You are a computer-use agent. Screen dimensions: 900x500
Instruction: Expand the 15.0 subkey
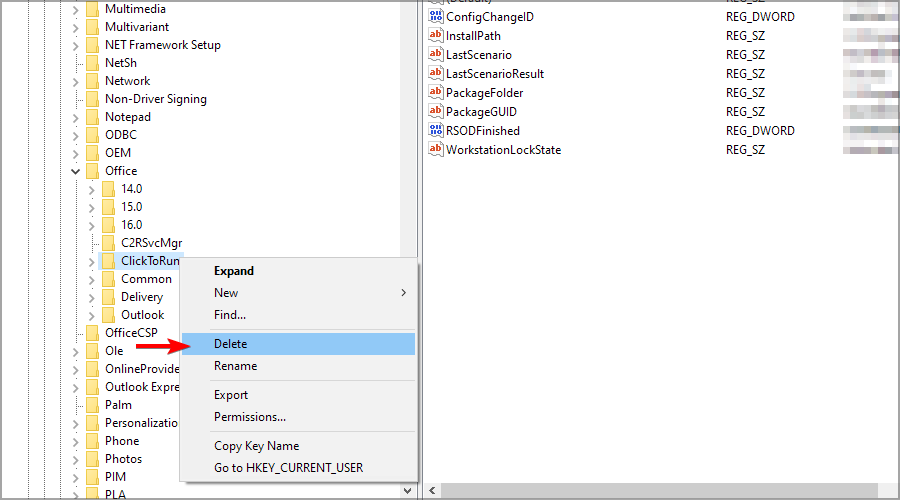pyautogui.click(x=91, y=207)
